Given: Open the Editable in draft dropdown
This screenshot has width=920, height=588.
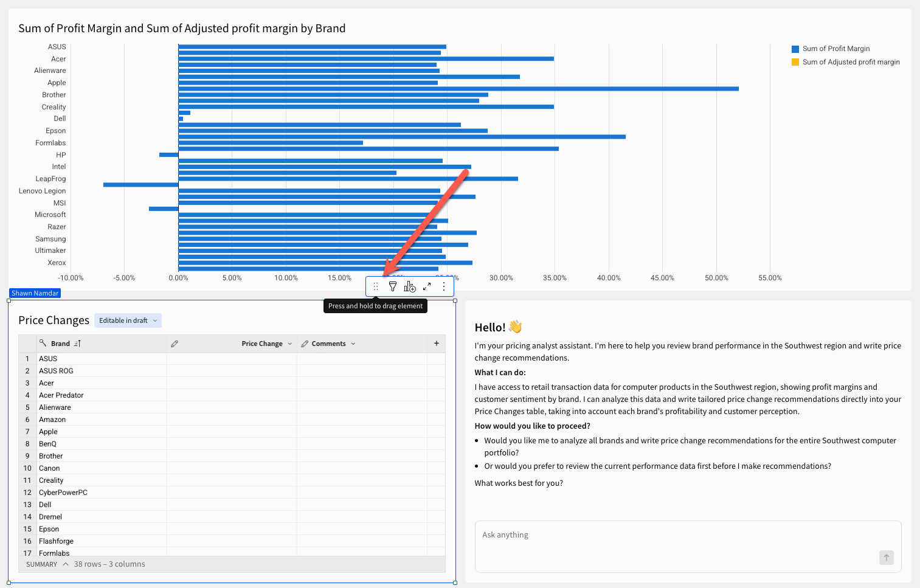Looking at the screenshot, I should click(x=128, y=320).
